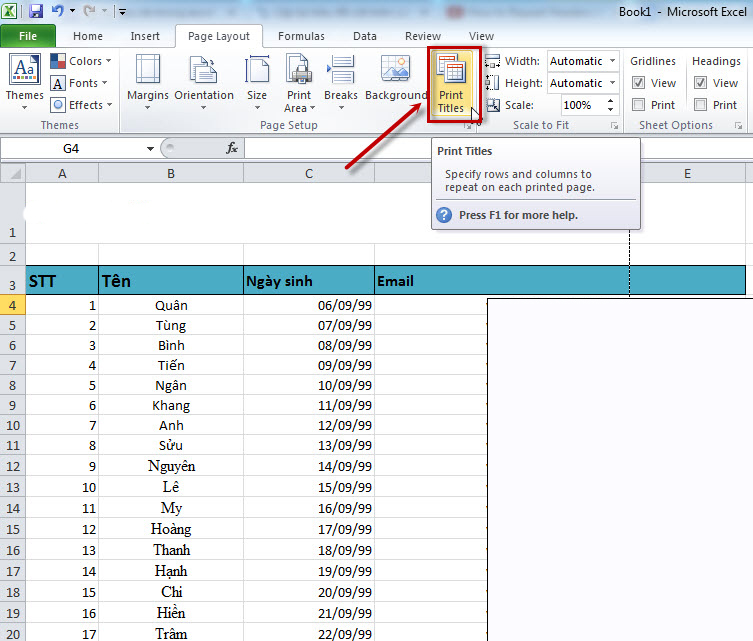Image resolution: width=753 pixels, height=641 pixels.
Task: Open theme Fonts dropdown
Action: (79, 83)
